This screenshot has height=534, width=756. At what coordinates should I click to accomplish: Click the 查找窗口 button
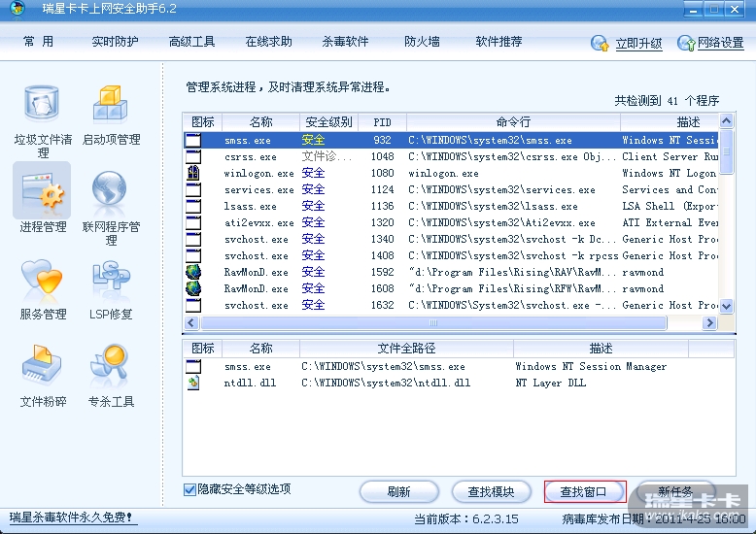583,492
